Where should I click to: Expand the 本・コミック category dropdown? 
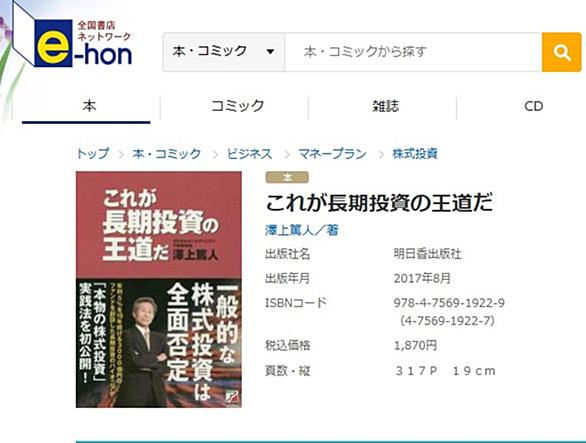224,52
